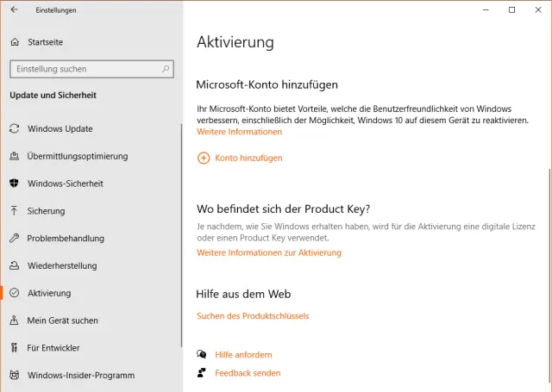Click the plus icon for Konto hinzufügen

pos(204,158)
